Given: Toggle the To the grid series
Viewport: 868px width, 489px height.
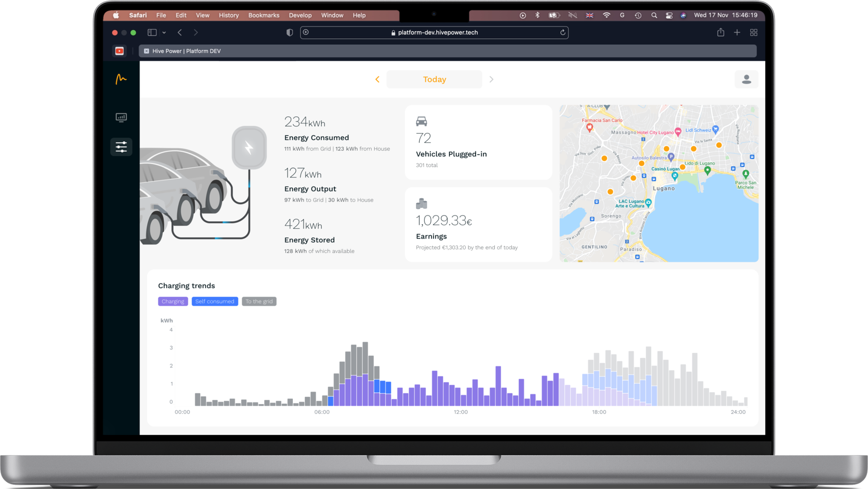Looking at the screenshot, I should coord(259,301).
